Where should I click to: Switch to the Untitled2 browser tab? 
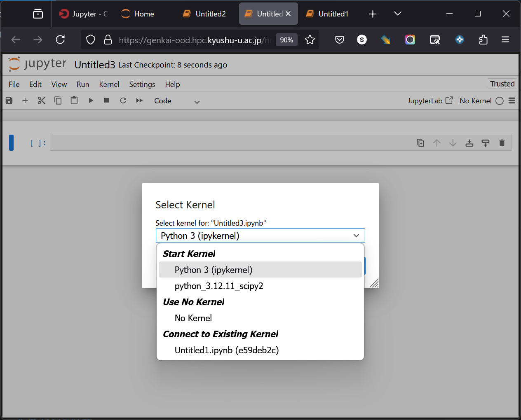click(205, 14)
